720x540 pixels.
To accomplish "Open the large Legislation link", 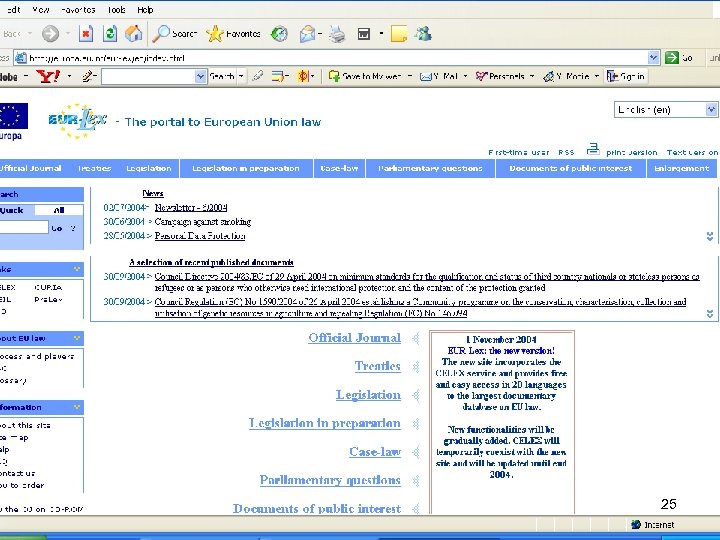I will tap(368, 395).
